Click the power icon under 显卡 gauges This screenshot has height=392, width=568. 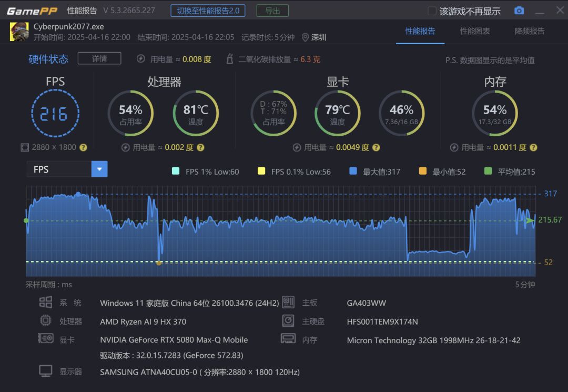(297, 147)
